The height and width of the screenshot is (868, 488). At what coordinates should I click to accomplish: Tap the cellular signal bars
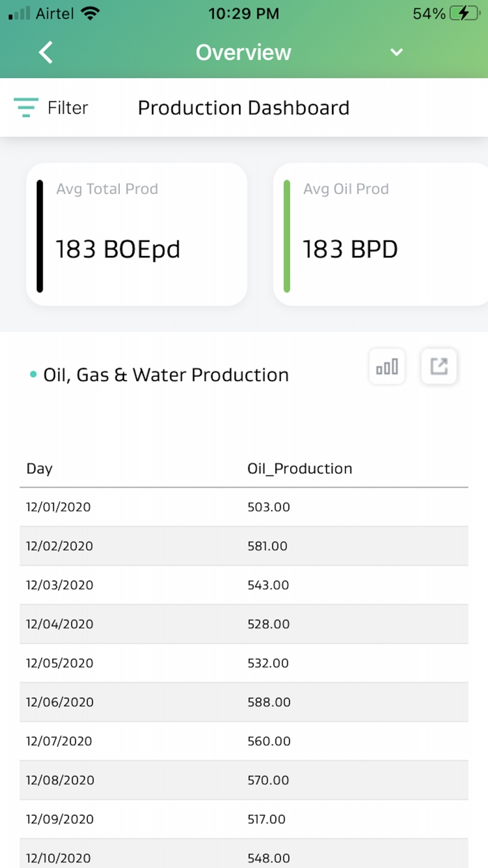coord(20,13)
